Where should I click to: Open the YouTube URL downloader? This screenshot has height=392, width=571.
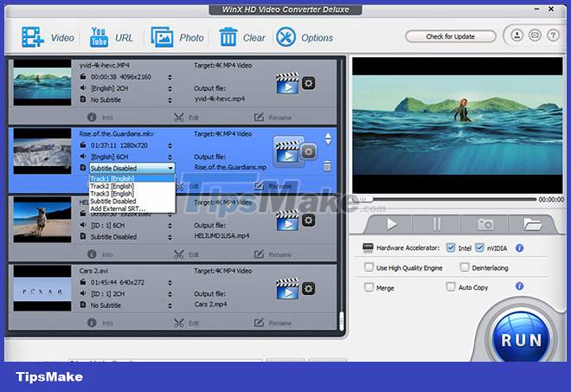point(99,37)
